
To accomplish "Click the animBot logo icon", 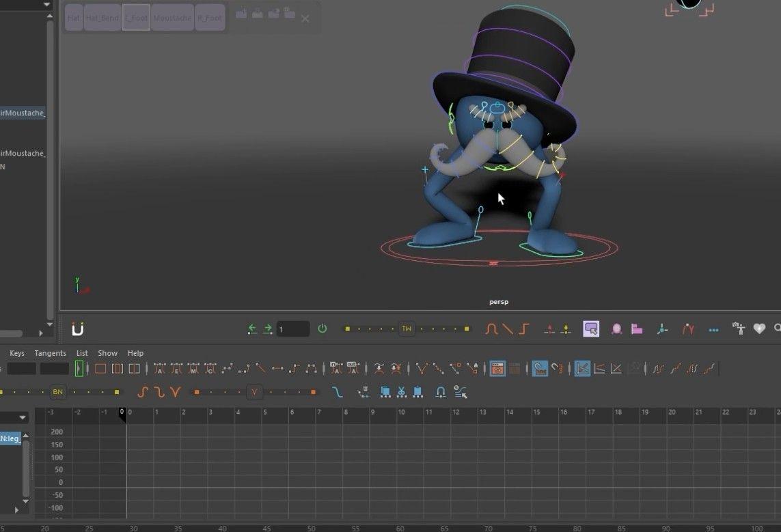I will pyautogui.click(x=78, y=329).
